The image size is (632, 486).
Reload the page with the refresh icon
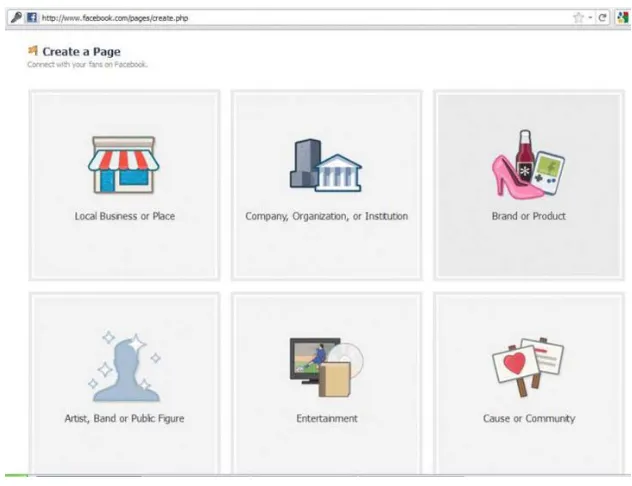(x=603, y=18)
